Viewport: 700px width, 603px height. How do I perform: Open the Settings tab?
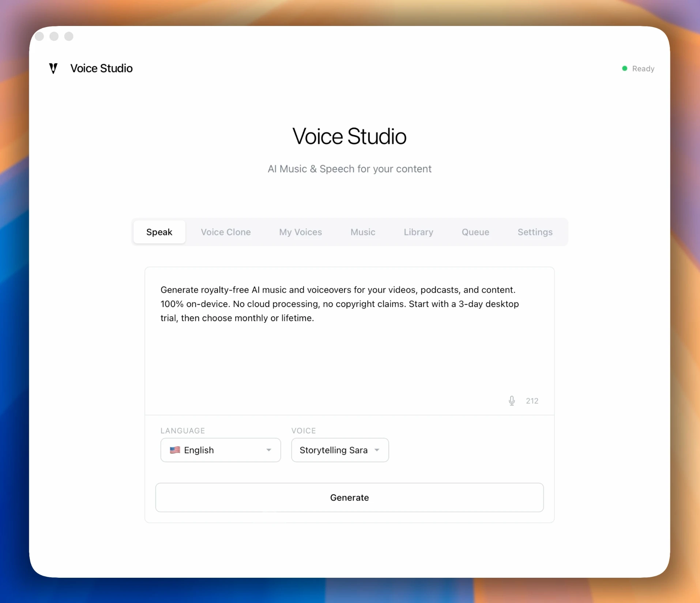535,232
